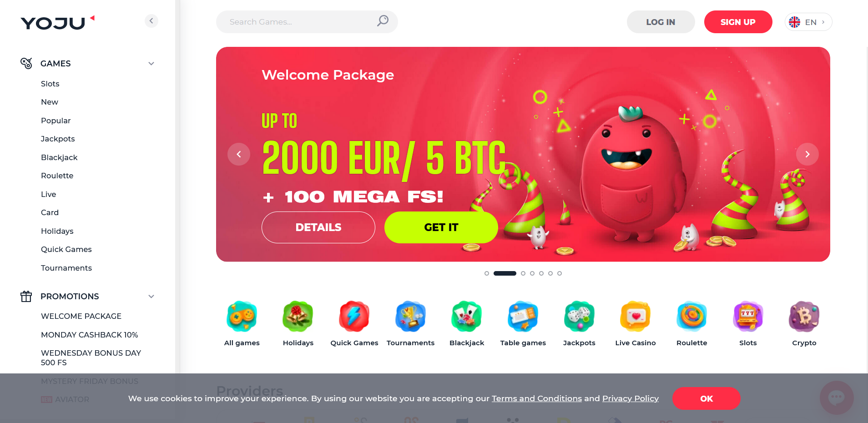Open the Tournaments trophy icon
Viewport: 868px width, 423px height.
(x=410, y=316)
